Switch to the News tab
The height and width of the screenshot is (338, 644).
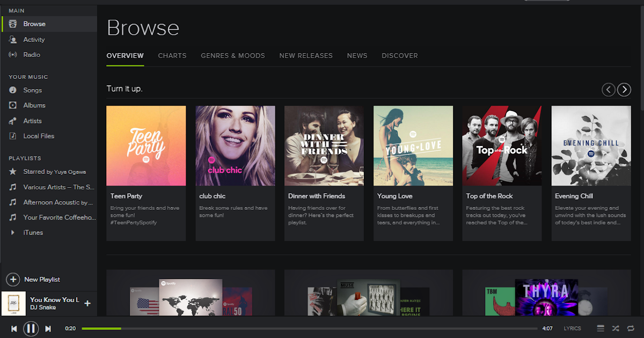(357, 56)
